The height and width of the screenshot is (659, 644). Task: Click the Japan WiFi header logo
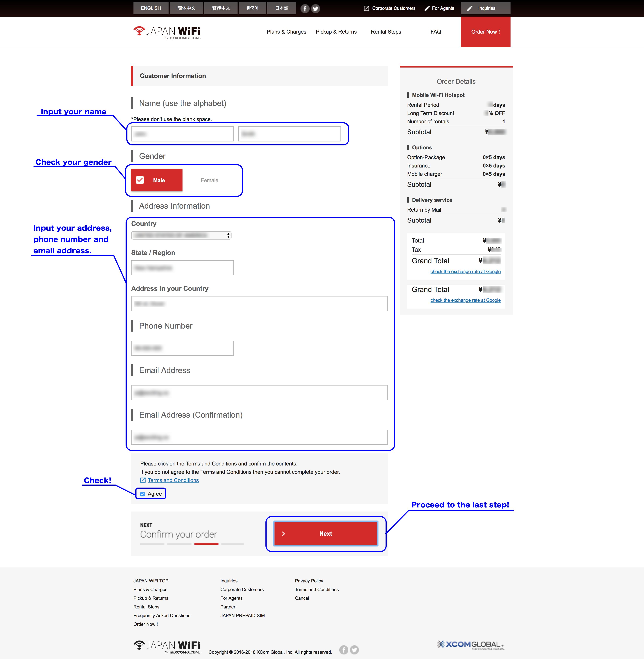point(167,32)
